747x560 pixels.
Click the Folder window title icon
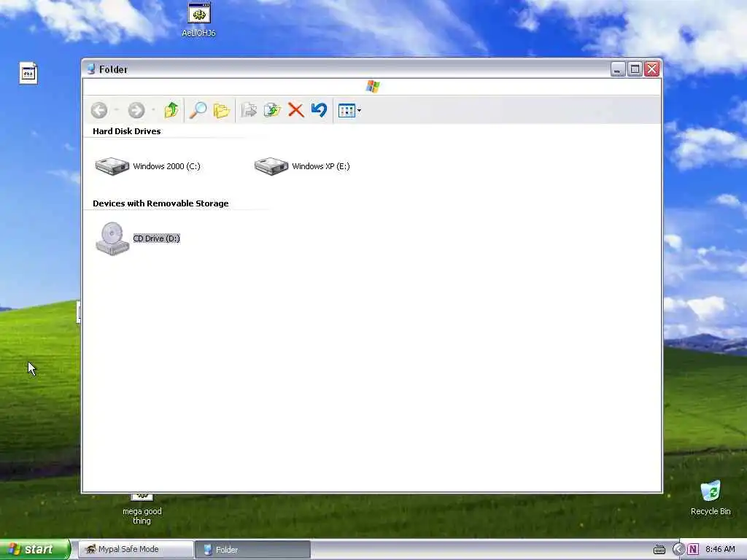tap(91, 69)
